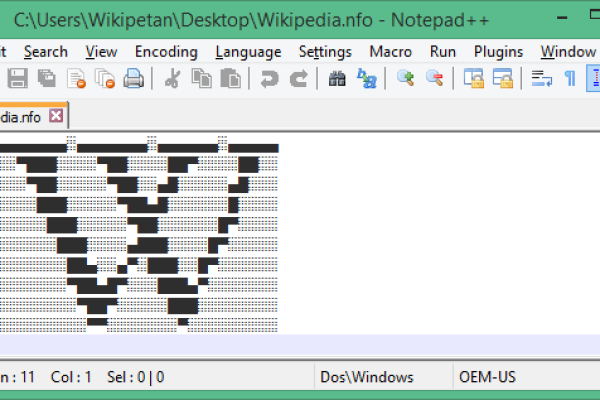Click the Zoom In magnifier icon

click(405, 78)
